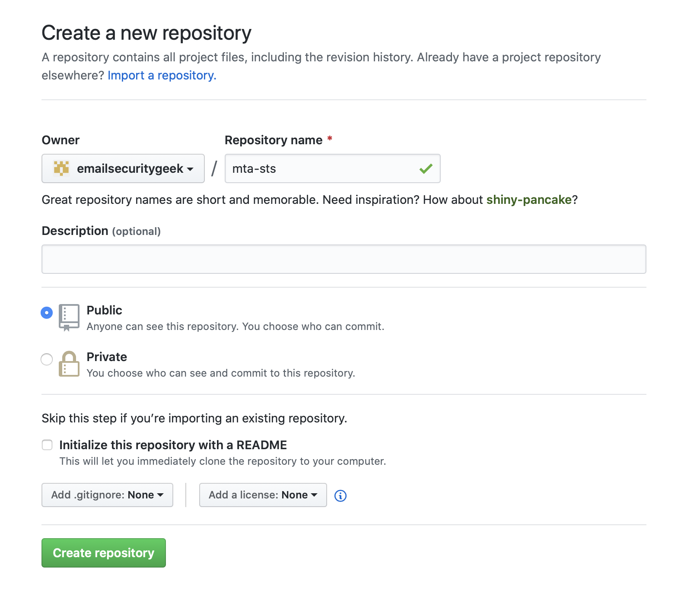Open the Add a license dropdown
Screen dimensions: 700x590
(x=263, y=495)
